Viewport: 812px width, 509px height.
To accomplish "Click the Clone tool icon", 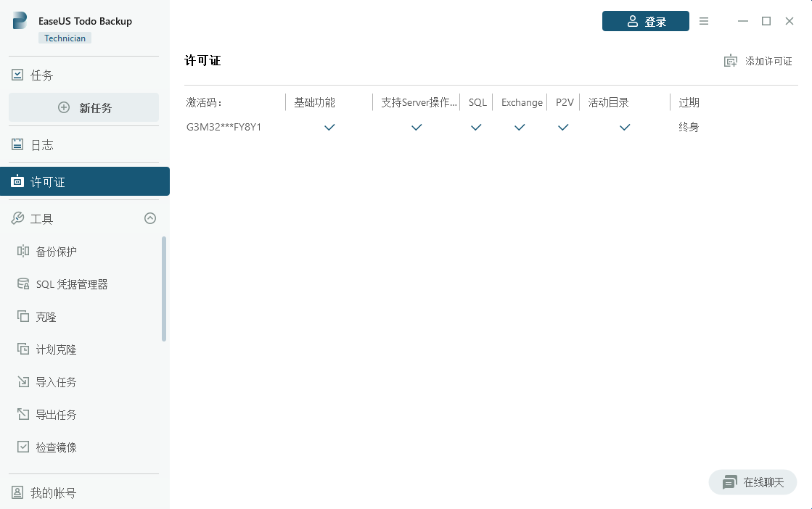I will pyautogui.click(x=23, y=317).
